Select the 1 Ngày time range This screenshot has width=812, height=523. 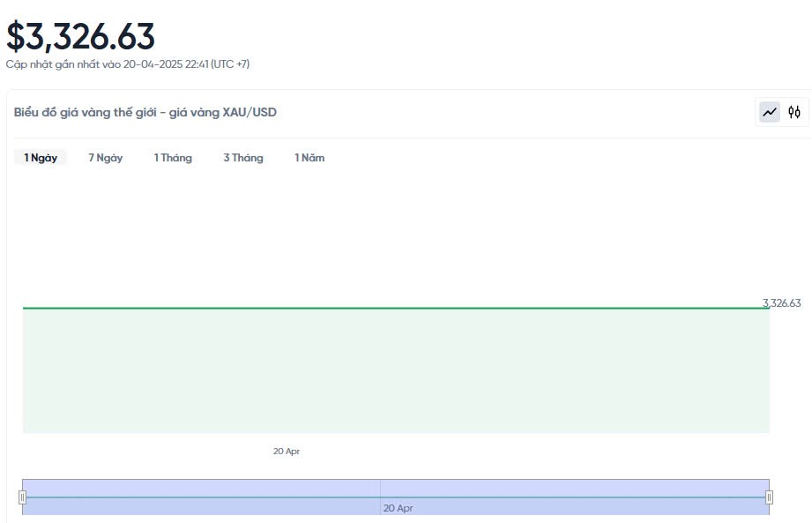pyautogui.click(x=41, y=158)
